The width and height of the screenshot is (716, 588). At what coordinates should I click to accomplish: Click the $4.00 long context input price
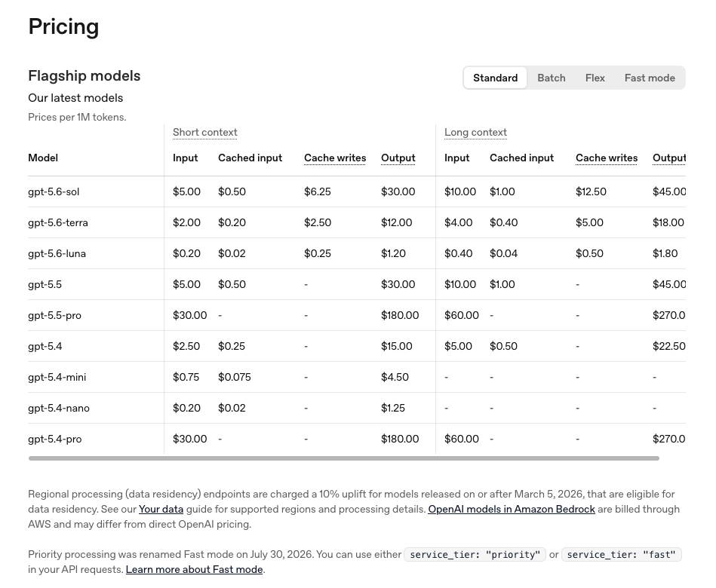point(458,222)
